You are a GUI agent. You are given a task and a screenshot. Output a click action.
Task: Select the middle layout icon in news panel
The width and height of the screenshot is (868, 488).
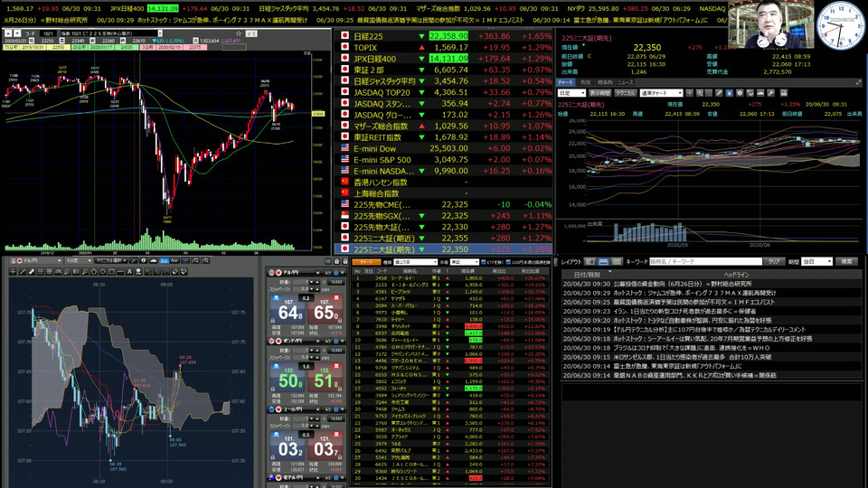pyautogui.click(x=603, y=262)
